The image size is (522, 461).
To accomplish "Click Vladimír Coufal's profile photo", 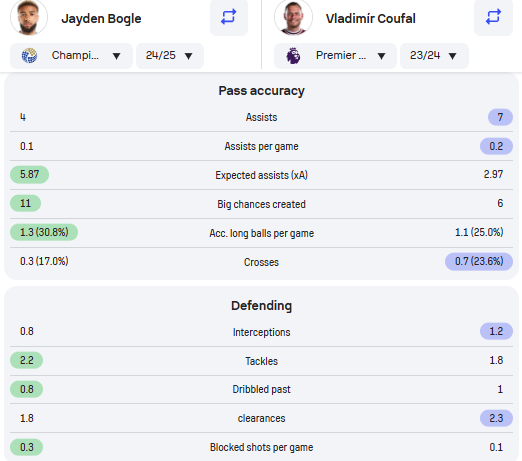I will [x=293, y=17].
